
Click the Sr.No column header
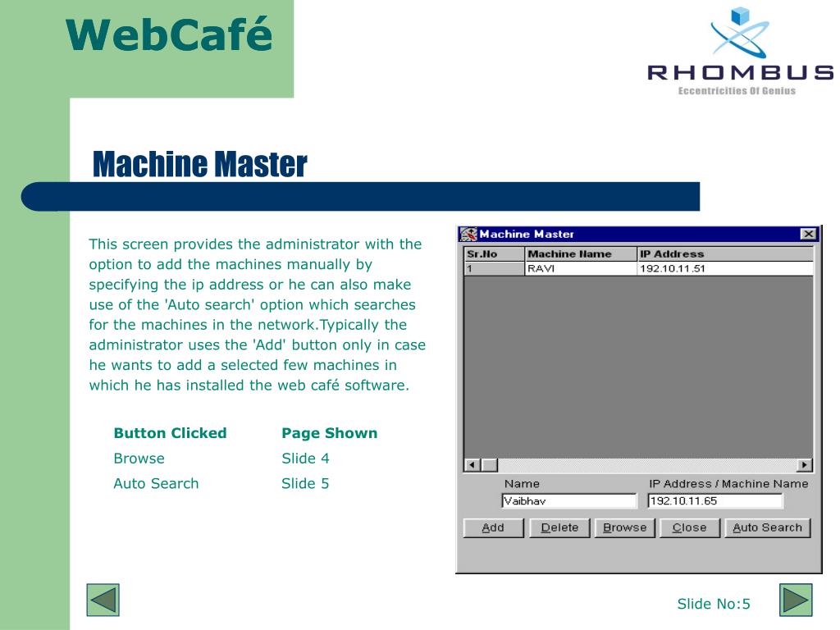tap(494, 254)
